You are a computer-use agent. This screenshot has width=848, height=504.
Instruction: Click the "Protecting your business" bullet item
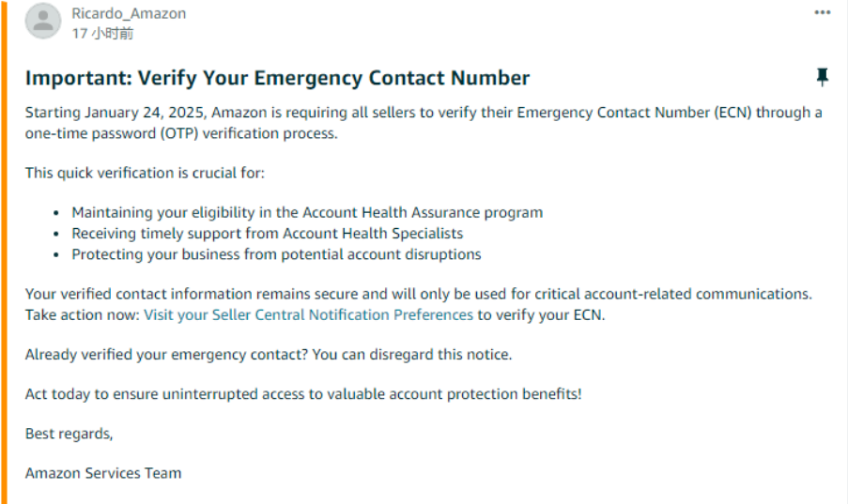[x=276, y=254]
